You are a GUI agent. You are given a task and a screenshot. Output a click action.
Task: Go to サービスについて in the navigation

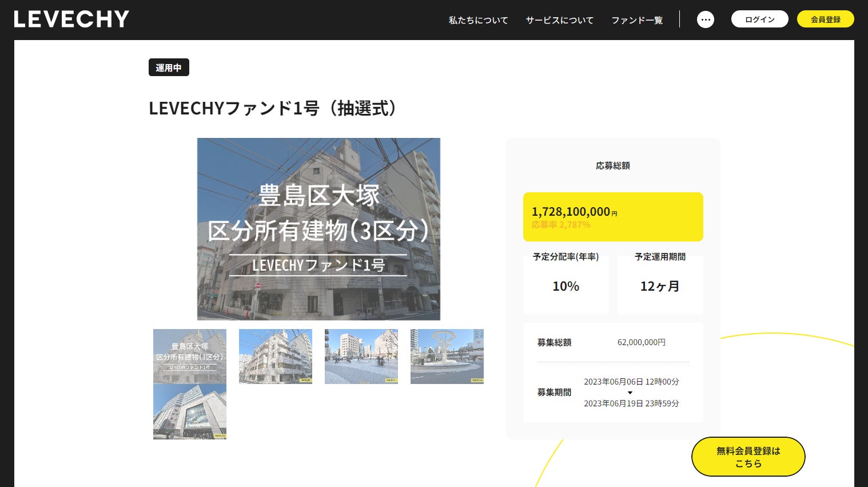point(560,20)
